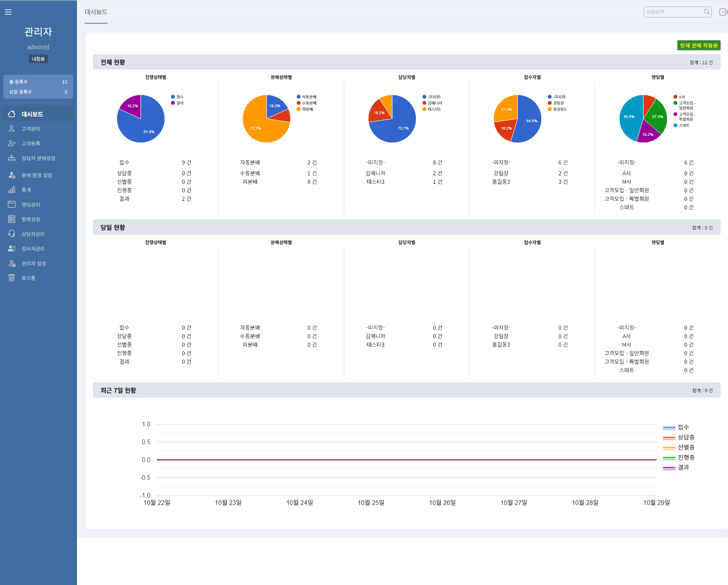Go to 상담자 분배설정 page
728x585 pixels.
click(38, 158)
